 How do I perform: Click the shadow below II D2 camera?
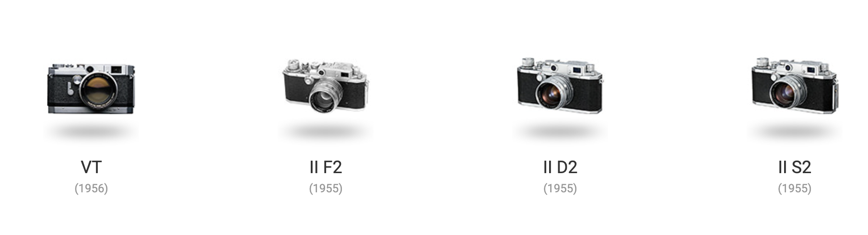pyautogui.click(x=560, y=130)
